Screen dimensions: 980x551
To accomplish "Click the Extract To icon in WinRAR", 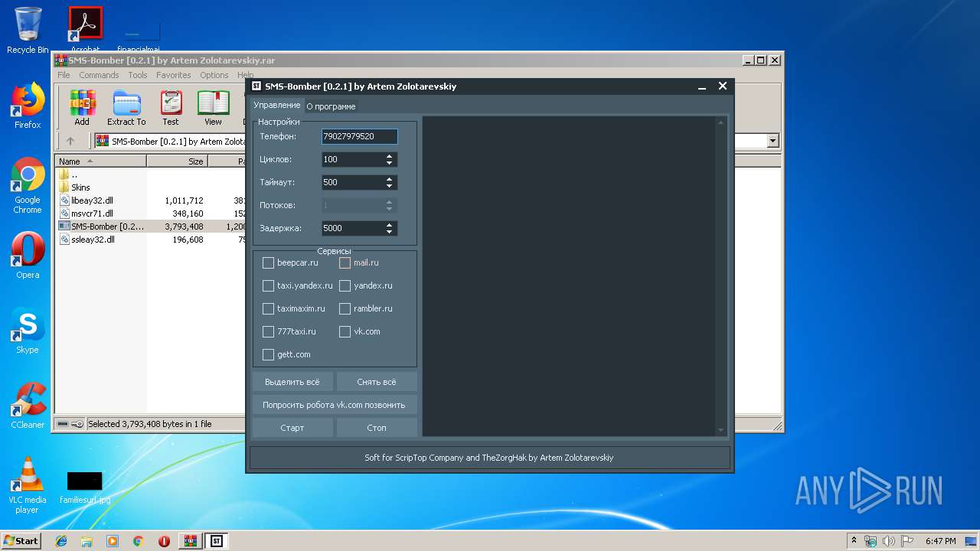I will pyautogui.click(x=126, y=108).
